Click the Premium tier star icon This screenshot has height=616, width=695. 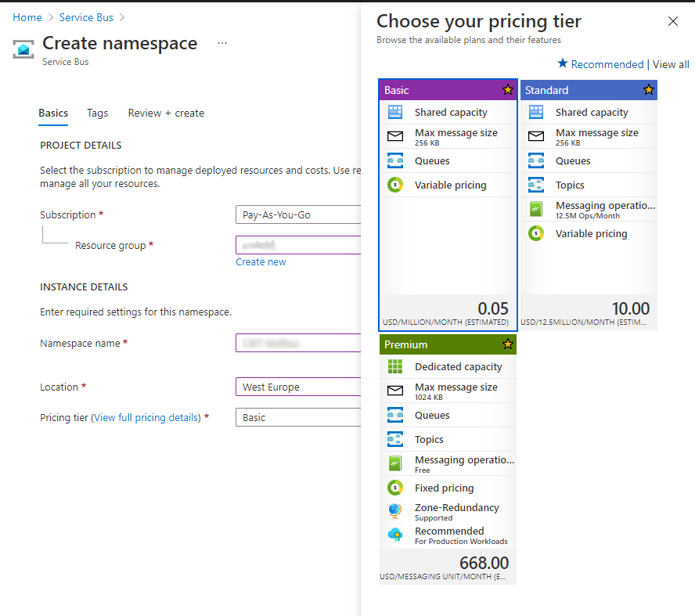tap(507, 344)
